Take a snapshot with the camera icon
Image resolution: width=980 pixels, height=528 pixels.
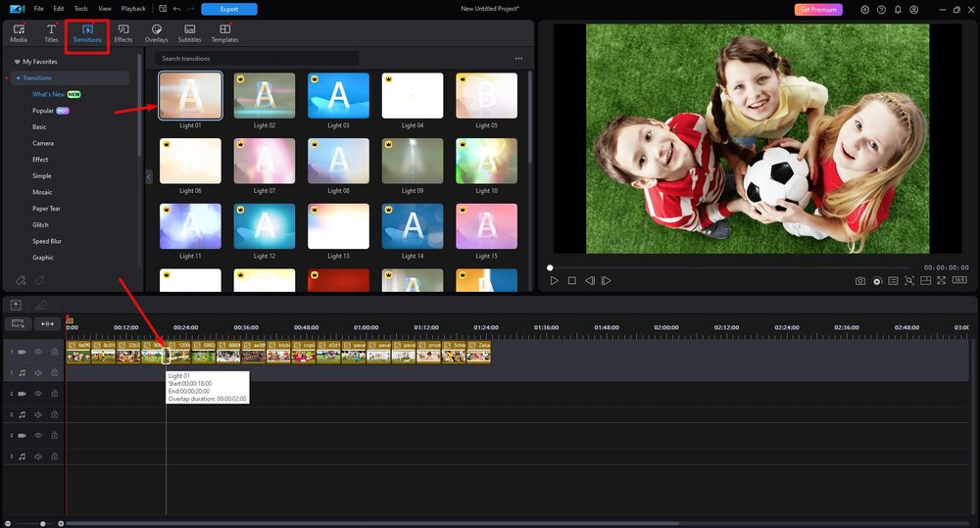[x=860, y=281]
